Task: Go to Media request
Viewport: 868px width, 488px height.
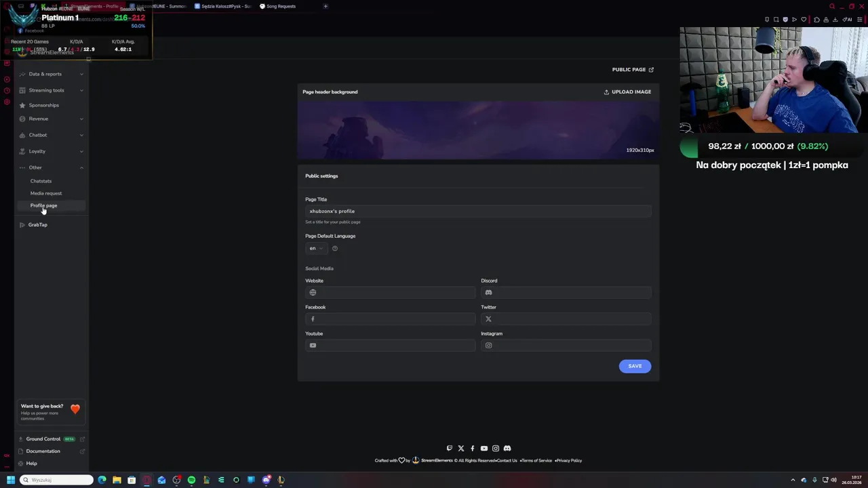Action: [x=45, y=193]
